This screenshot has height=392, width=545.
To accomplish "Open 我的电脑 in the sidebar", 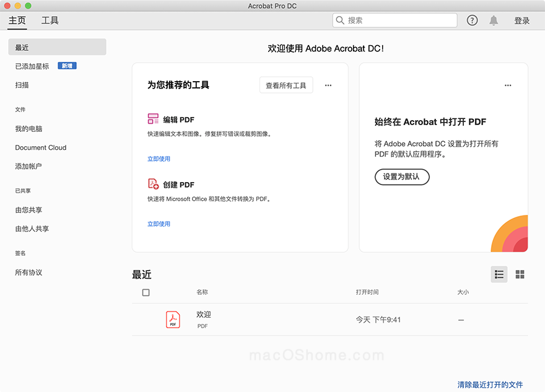I will (x=28, y=129).
